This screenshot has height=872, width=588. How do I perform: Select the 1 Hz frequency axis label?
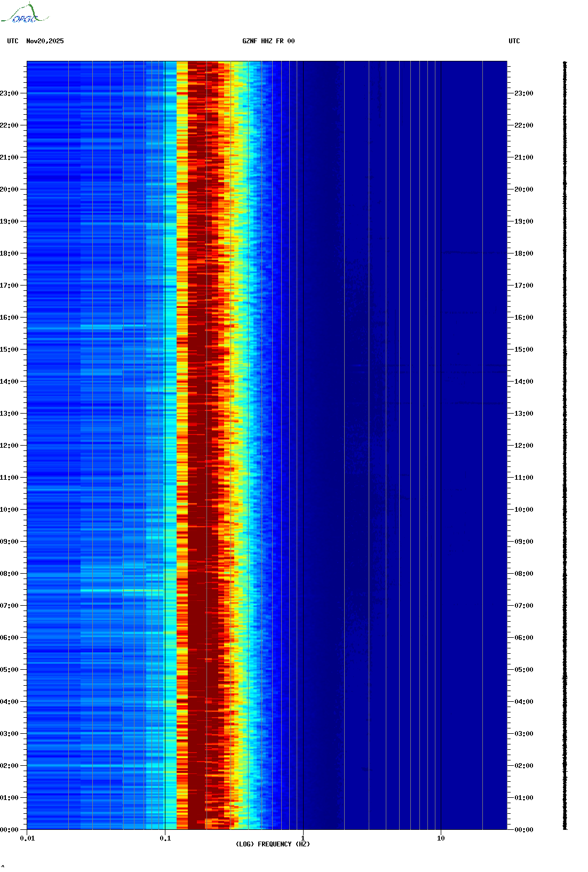click(303, 838)
